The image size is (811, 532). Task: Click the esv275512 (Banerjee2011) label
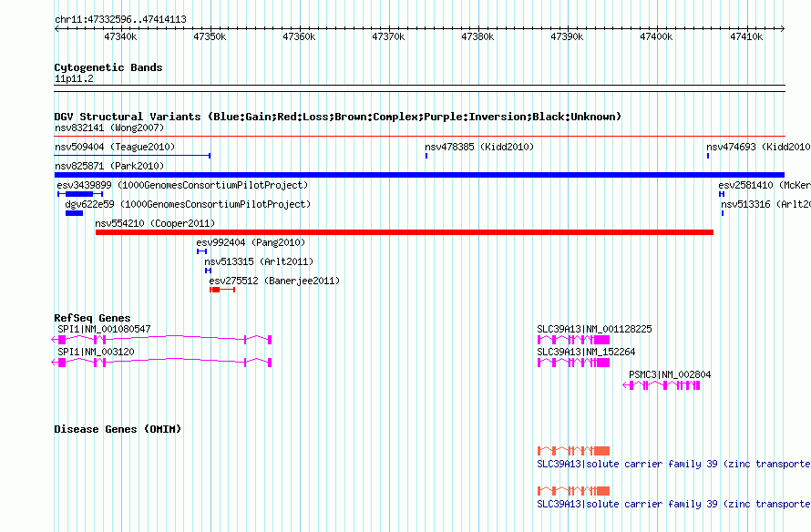tap(274, 281)
